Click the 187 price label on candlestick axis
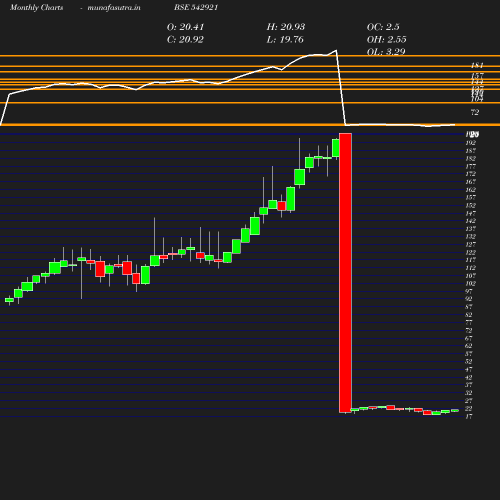500x500 pixels. point(471,151)
